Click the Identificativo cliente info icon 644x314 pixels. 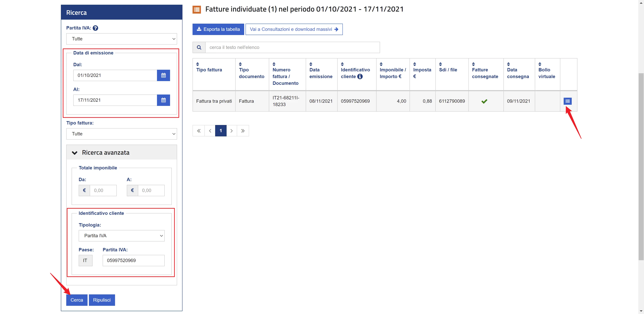click(360, 77)
